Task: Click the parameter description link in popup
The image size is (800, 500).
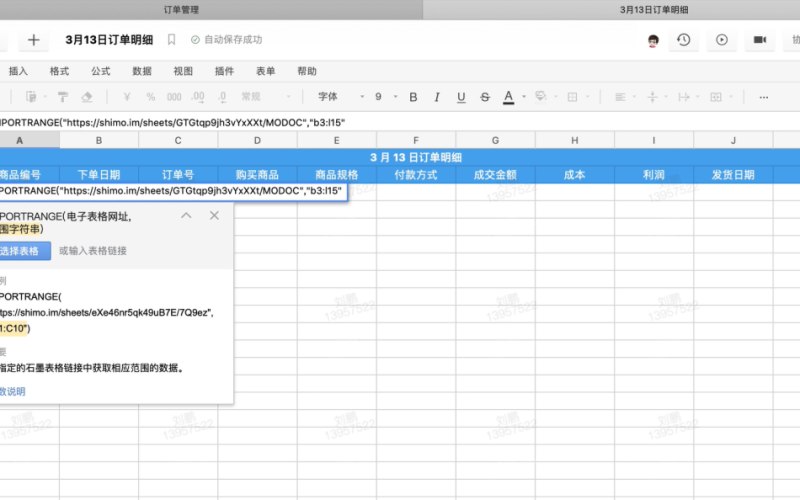Action: click(x=12, y=391)
